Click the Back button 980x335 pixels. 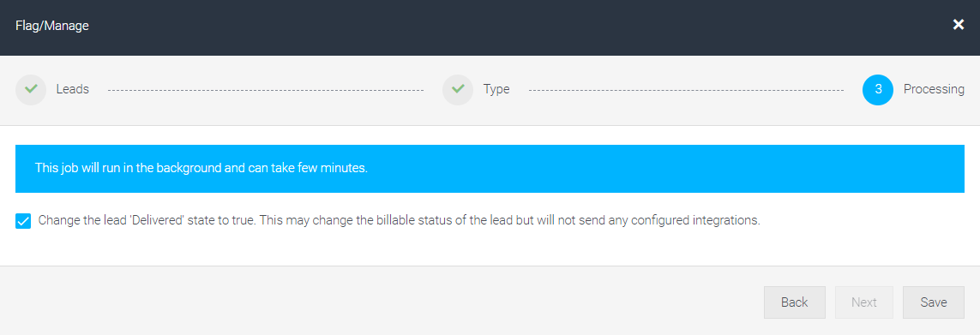[795, 302]
